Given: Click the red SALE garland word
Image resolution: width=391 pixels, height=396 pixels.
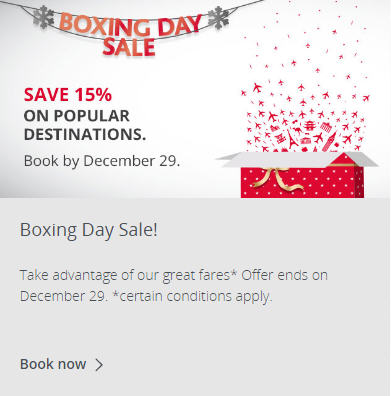Looking at the screenshot, I should point(129,47).
